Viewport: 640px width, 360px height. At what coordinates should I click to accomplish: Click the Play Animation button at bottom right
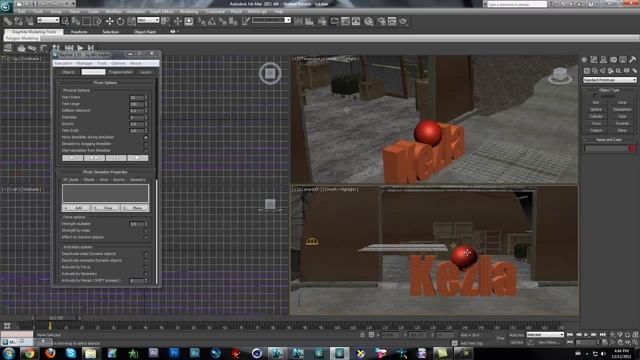click(586, 335)
